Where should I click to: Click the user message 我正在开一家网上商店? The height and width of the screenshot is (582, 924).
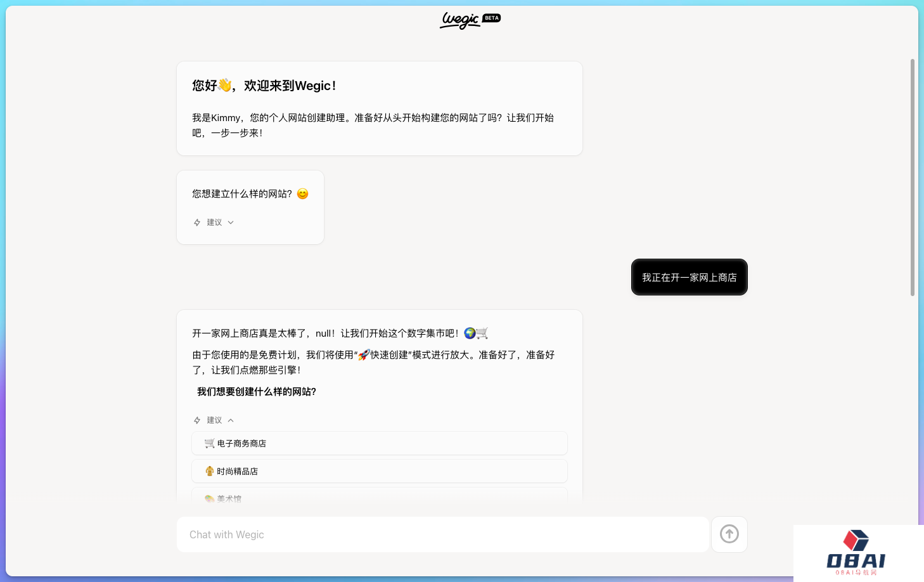coord(690,277)
